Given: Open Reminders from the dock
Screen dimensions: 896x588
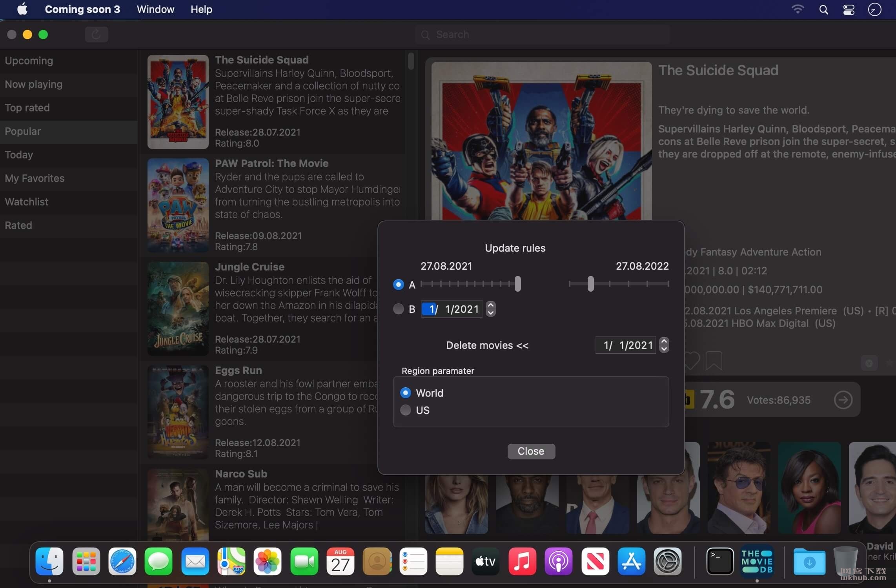Looking at the screenshot, I should [413, 561].
